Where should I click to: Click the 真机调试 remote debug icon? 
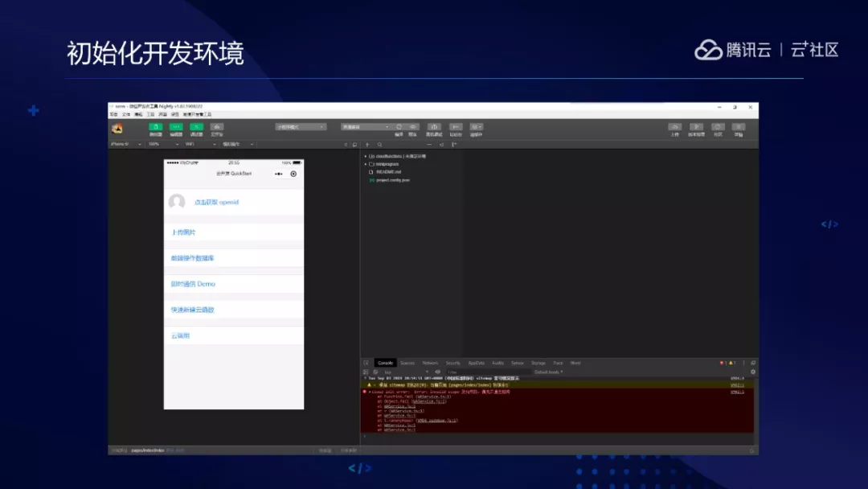[434, 127]
